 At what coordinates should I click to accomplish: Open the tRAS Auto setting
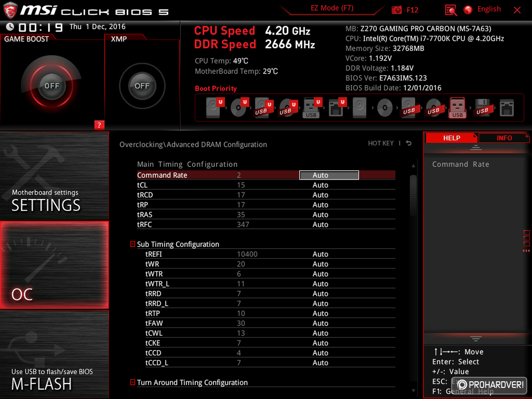[x=321, y=215]
